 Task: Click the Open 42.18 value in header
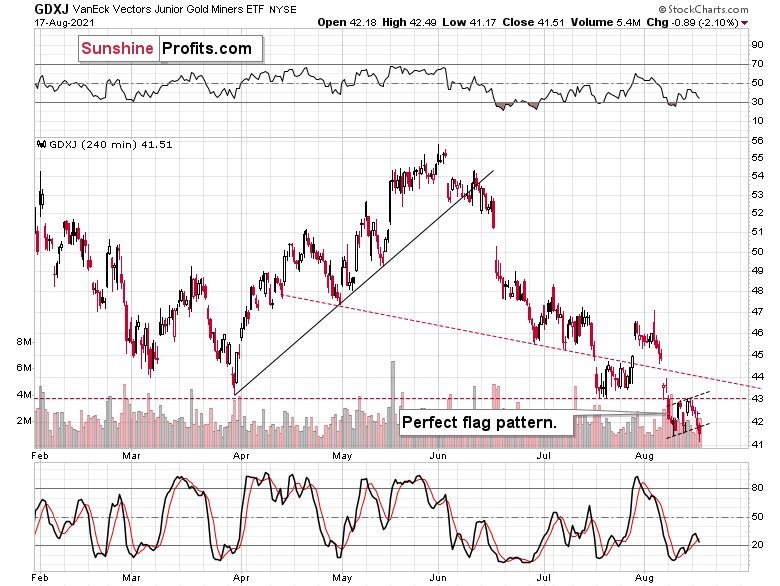pyautogui.click(x=347, y=22)
